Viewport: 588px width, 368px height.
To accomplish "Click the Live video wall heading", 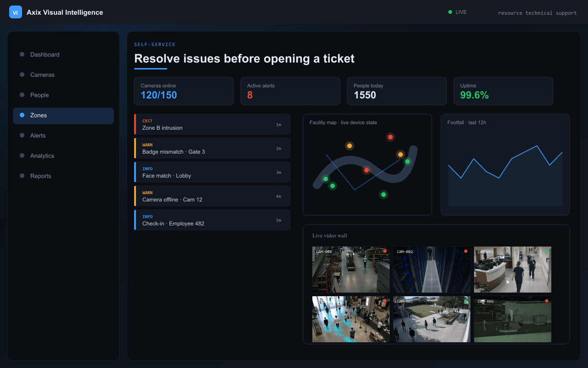I will [330, 236].
